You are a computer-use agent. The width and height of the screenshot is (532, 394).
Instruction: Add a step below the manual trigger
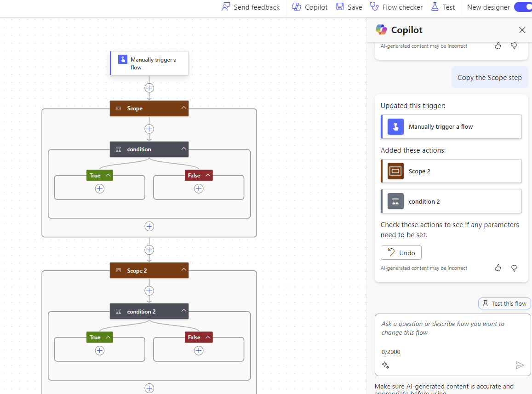pos(149,88)
